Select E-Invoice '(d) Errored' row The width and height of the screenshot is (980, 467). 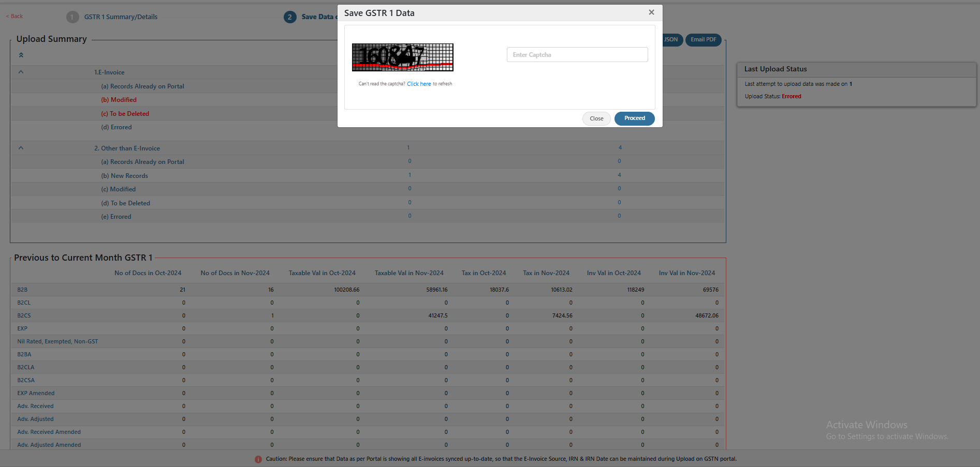pos(116,127)
